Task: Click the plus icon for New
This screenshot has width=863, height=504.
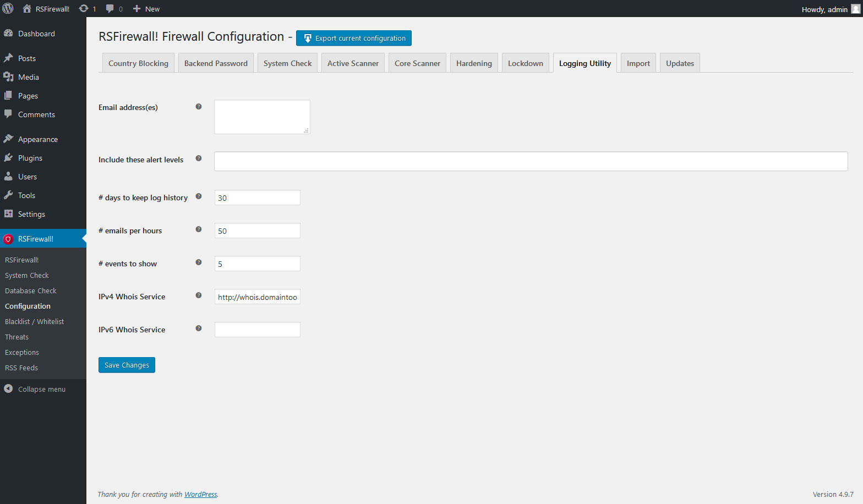Action: click(137, 9)
